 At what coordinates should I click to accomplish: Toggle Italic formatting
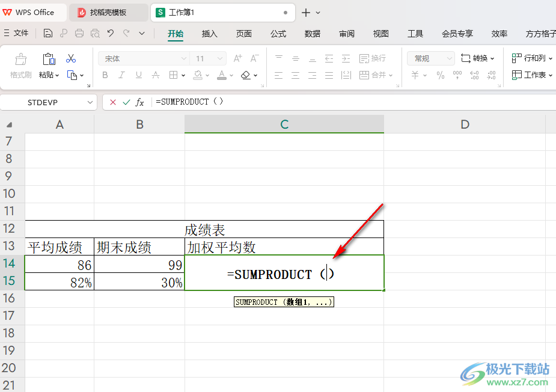(121, 75)
